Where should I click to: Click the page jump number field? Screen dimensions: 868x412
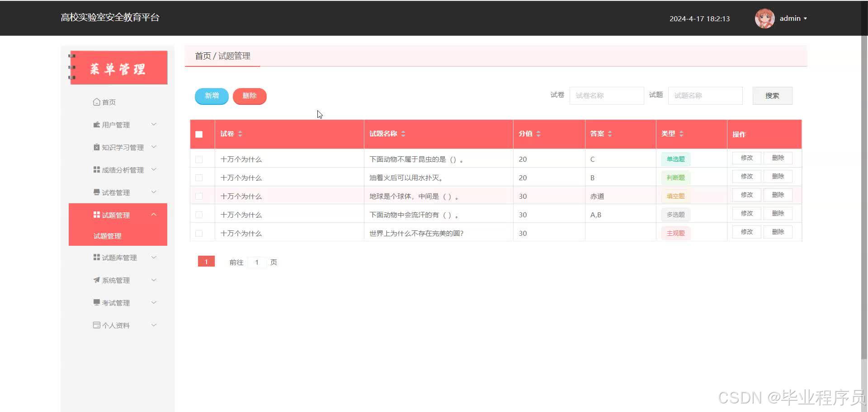point(257,262)
